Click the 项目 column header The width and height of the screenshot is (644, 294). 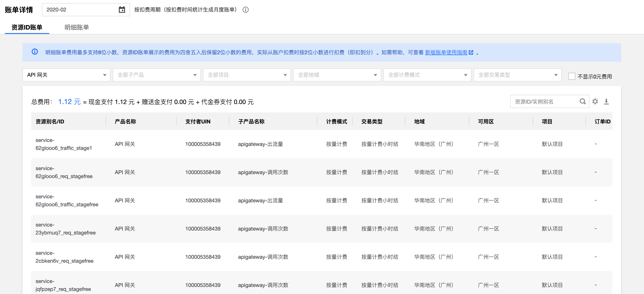[x=547, y=121]
